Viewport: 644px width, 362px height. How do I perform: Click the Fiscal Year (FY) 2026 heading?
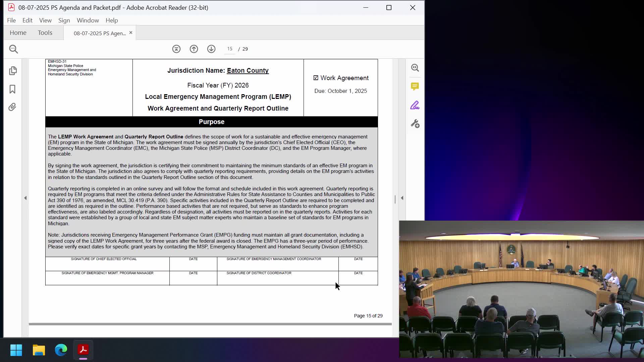click(218, 85)
